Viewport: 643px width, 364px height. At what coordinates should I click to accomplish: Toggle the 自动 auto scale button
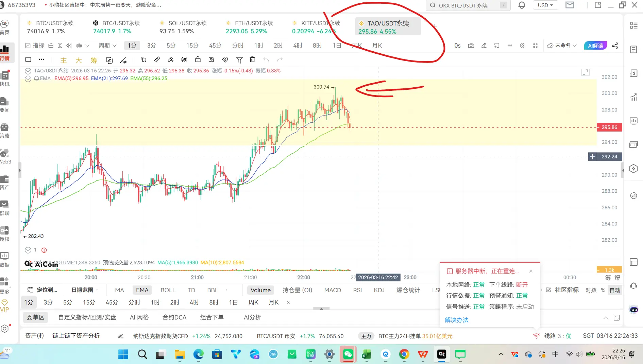(615, 290)
